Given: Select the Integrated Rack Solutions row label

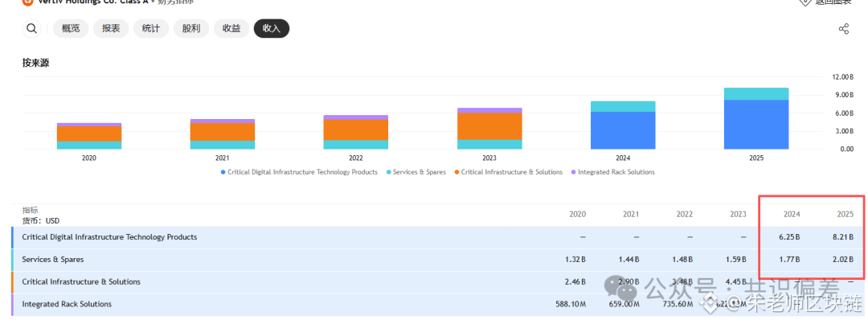Looking at the screenshot, I should [x=67, y=304].
